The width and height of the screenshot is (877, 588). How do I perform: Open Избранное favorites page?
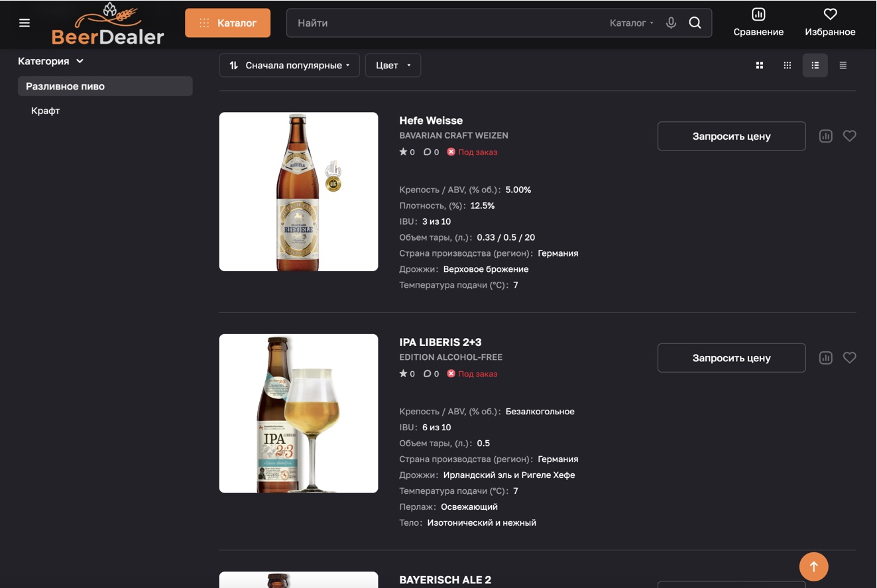(x=830, y=22)
